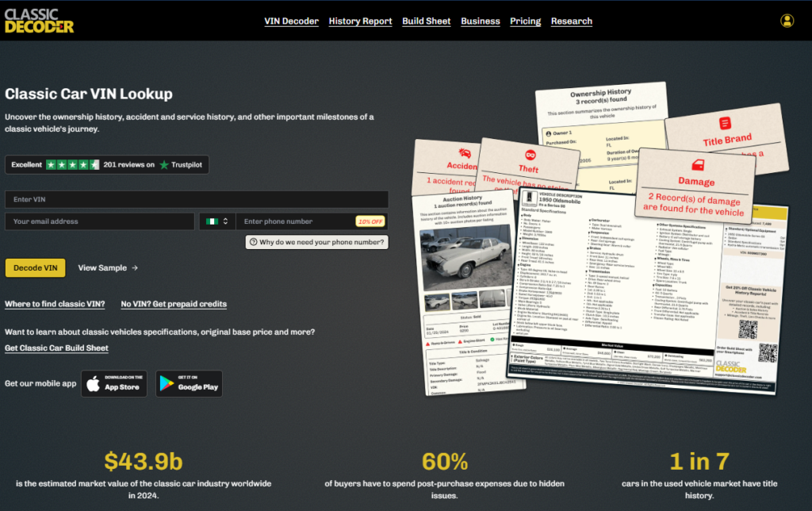Open Get Classic Car Build Sheet link
Screen dimensions: 812x511
tap(57, 348)
